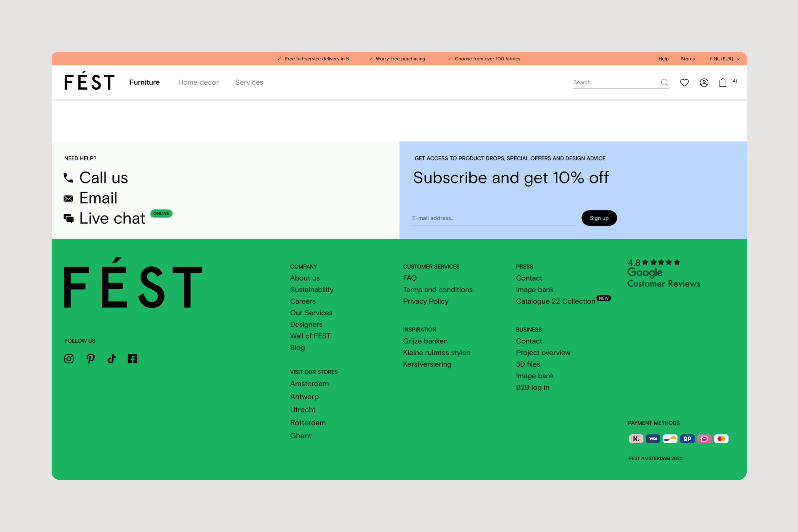Open the FAQ link

(x=410, y=278)
